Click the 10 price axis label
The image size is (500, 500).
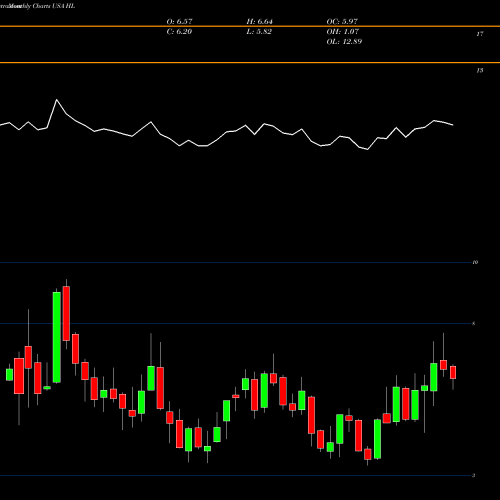[475, 262]
